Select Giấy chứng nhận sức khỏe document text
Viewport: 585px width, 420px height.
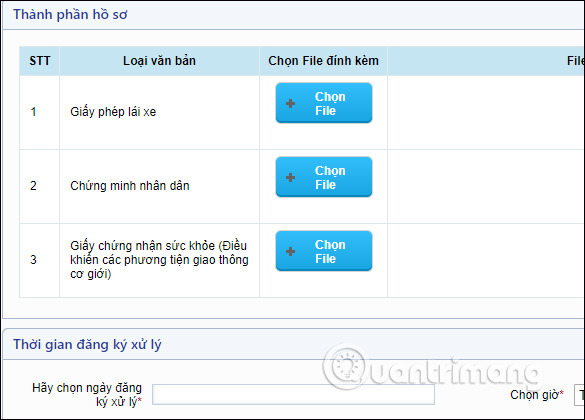coord(159,260)
